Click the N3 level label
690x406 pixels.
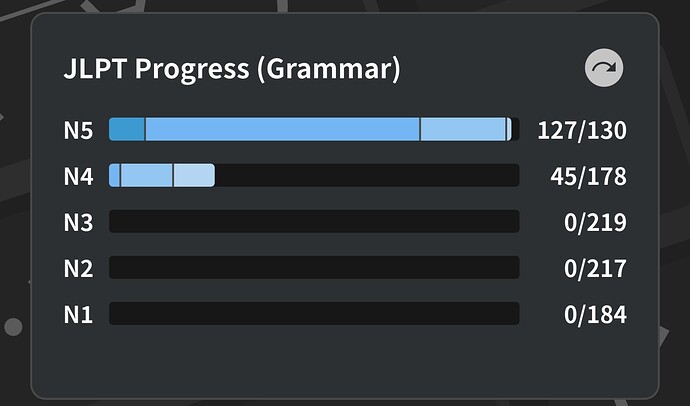(x=78, y=222)
